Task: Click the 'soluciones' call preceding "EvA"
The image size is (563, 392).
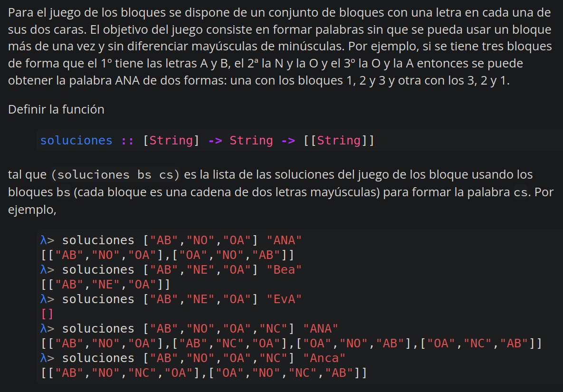Action: coord(98,299)
